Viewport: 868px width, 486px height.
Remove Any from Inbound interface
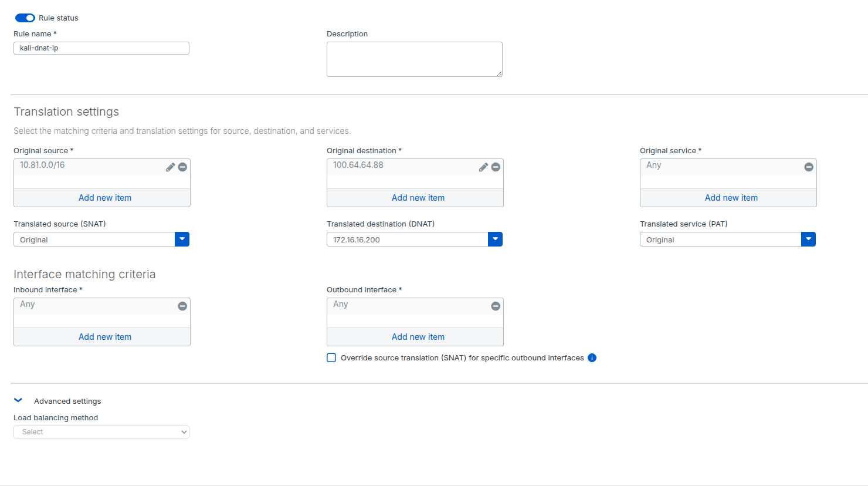coord(182,306)
